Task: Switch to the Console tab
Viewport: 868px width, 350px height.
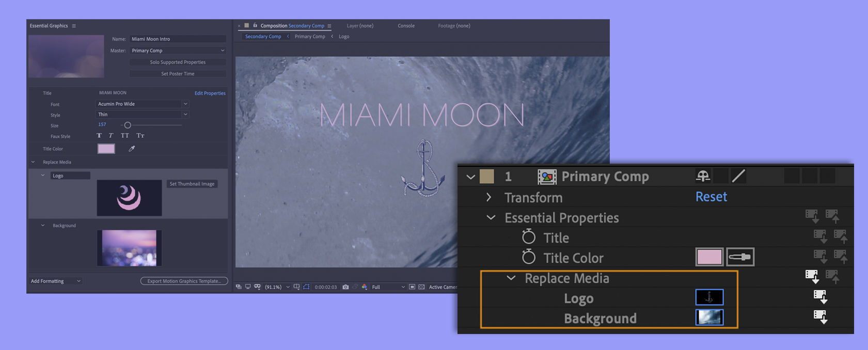Action: [406, 26]
